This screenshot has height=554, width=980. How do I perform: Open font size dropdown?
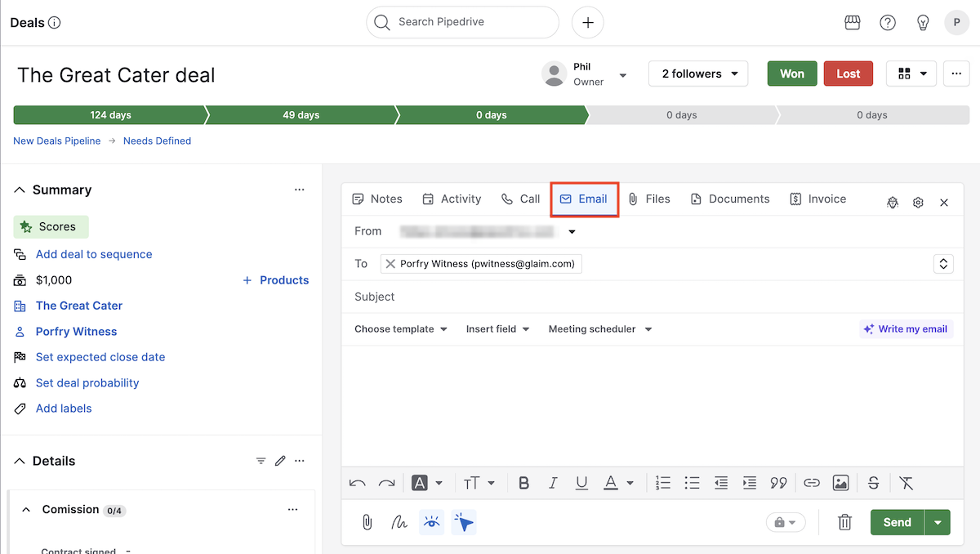coord(480,483)
